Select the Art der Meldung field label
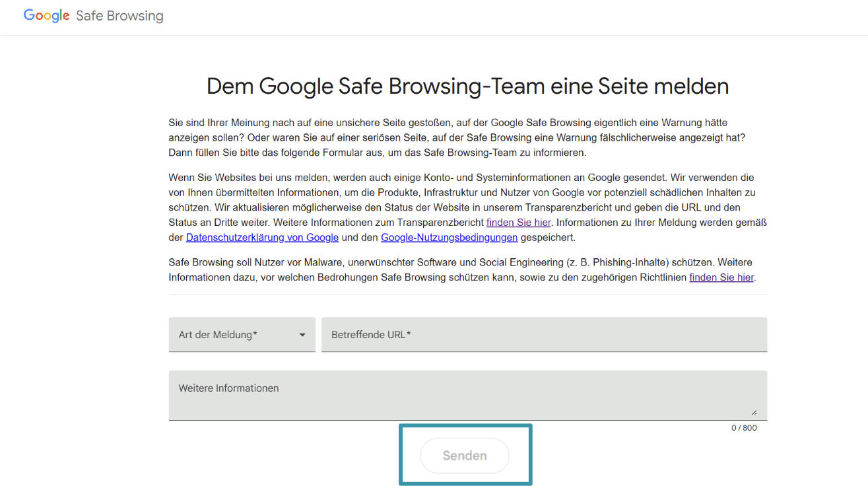Viewport: 868px width, 492px height. pyautogui.click(x=217, y=334)
